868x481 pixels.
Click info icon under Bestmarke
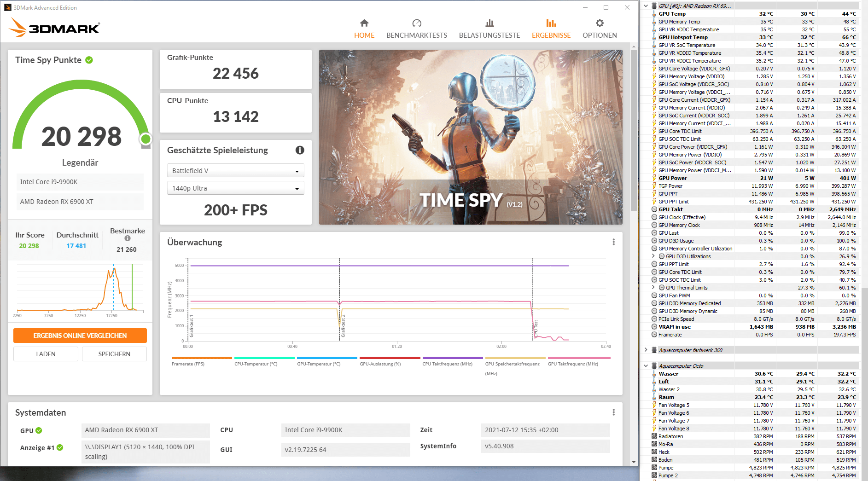pyautogui.click(x=128, y=238)
